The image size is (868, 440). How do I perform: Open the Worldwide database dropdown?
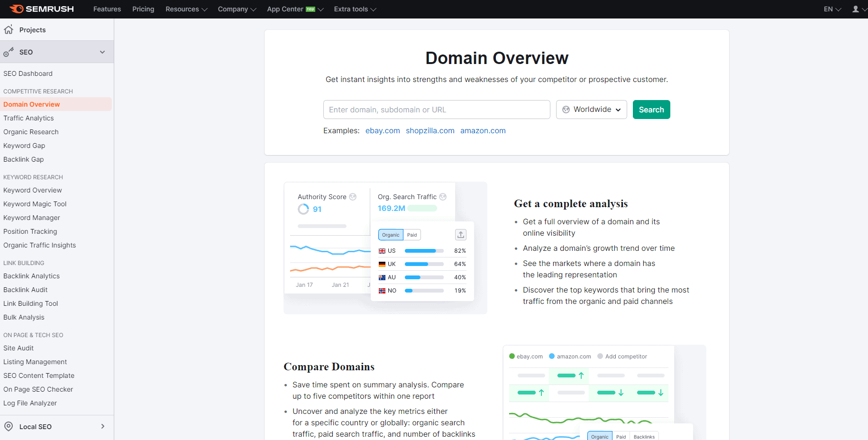591,110
